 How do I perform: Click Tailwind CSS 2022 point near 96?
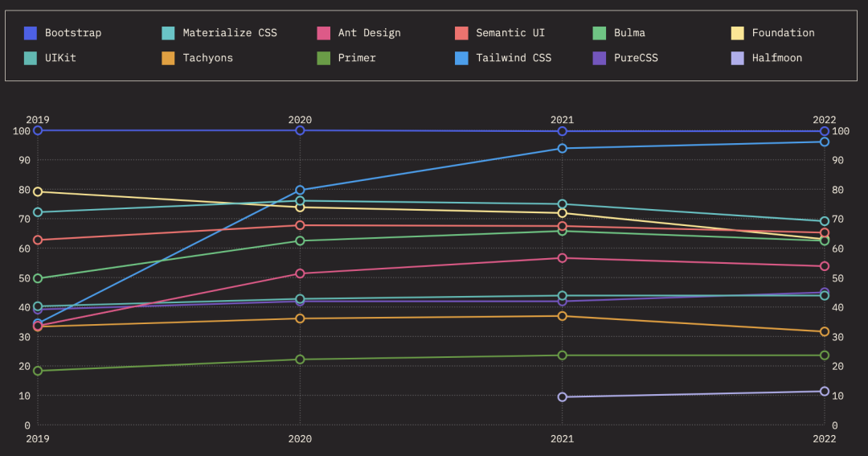coord(825,142)
